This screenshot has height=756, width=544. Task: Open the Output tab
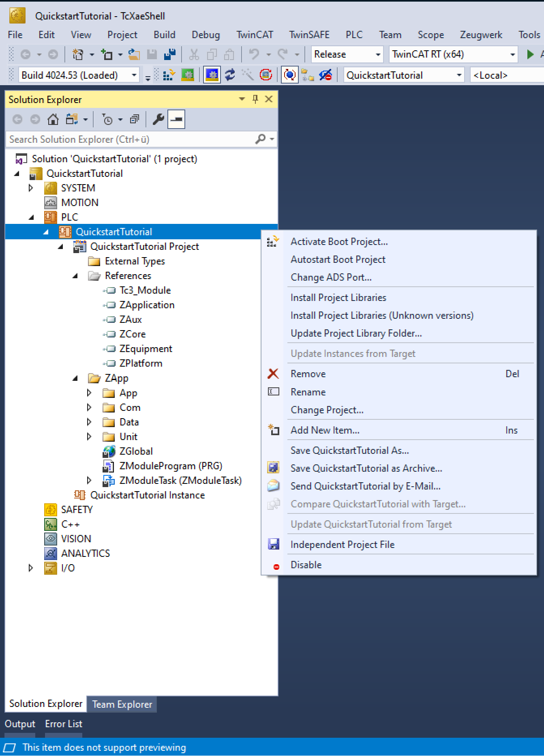click(x=20, y=724)
